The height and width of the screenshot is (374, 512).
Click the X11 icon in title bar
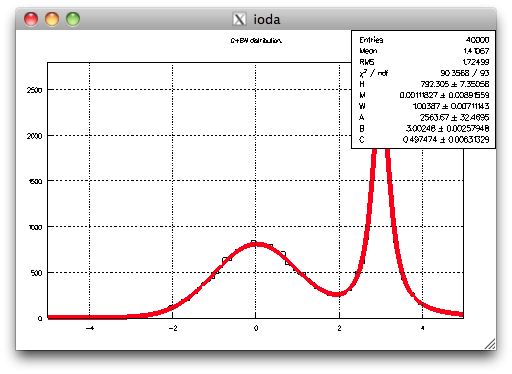click(x=239, y=19)
